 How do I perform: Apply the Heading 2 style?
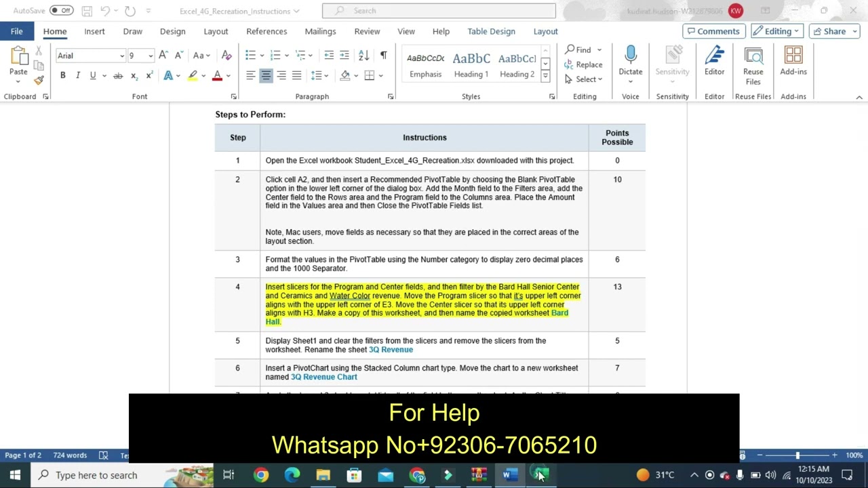point(517,66)
